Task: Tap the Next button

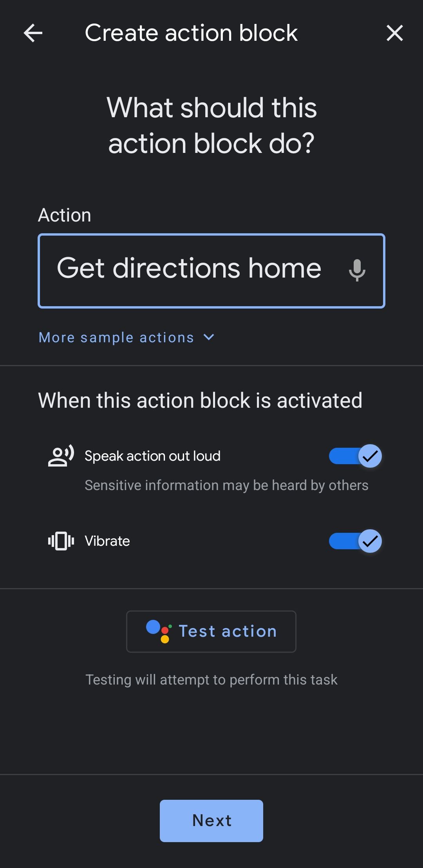Action: 211,821
